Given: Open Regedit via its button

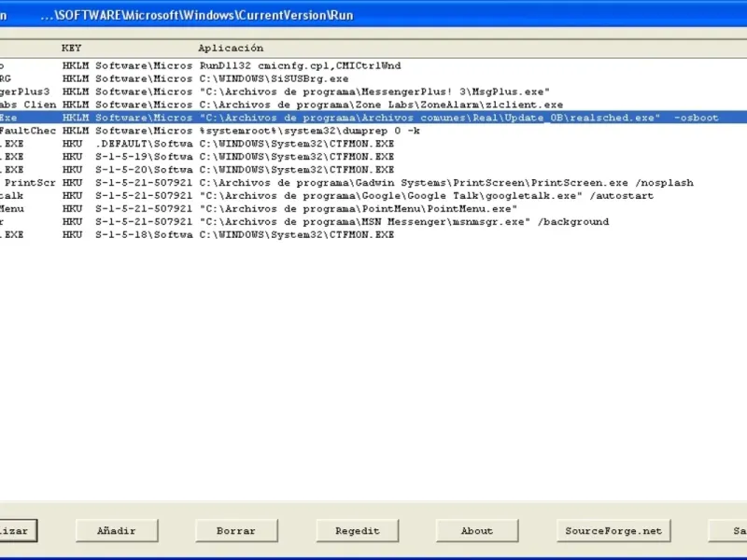Looking at the screenshot, I should point(358,530).
